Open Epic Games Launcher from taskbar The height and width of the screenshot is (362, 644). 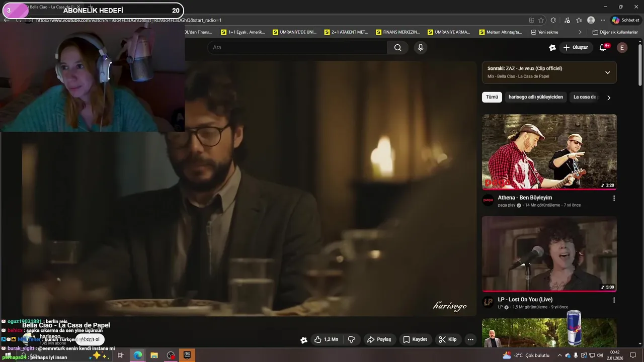click(187, 355)
